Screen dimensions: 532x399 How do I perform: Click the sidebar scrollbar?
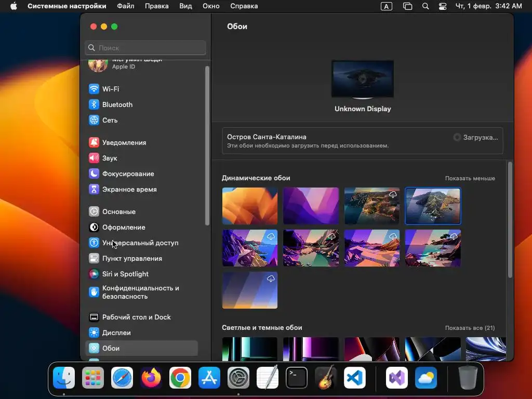(x=207, y=145)
